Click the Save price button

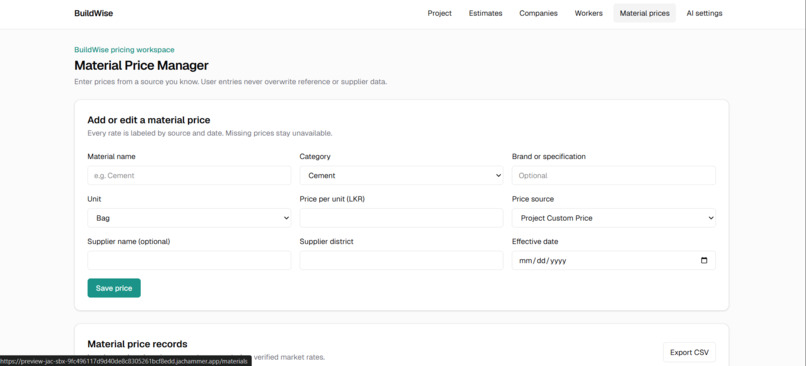point(114,288)
